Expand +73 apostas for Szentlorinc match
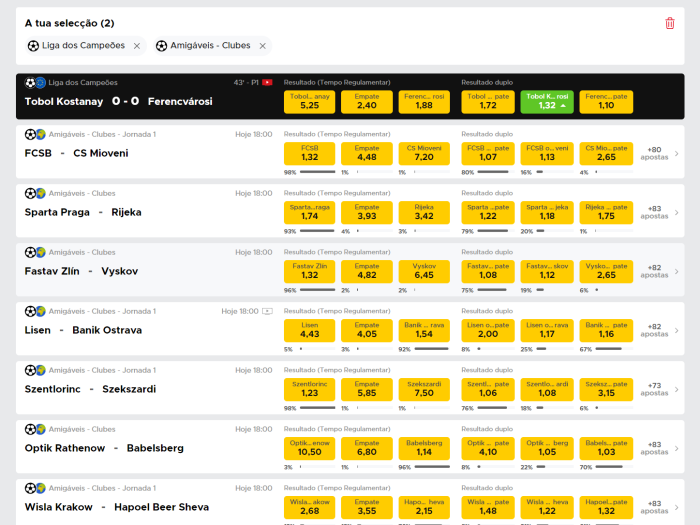700x525 pixels. (659, 389)
